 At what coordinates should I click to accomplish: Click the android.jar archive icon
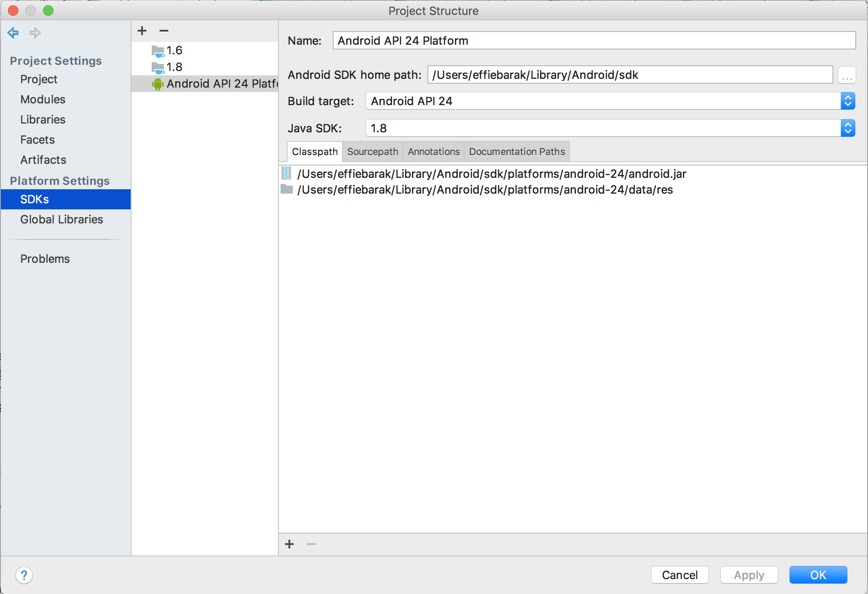[286, 173]
